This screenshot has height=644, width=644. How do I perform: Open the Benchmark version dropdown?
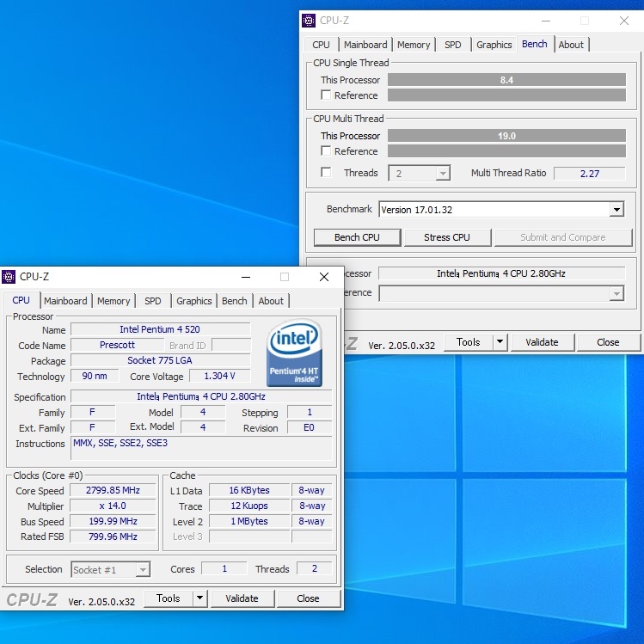pos(616,210)
